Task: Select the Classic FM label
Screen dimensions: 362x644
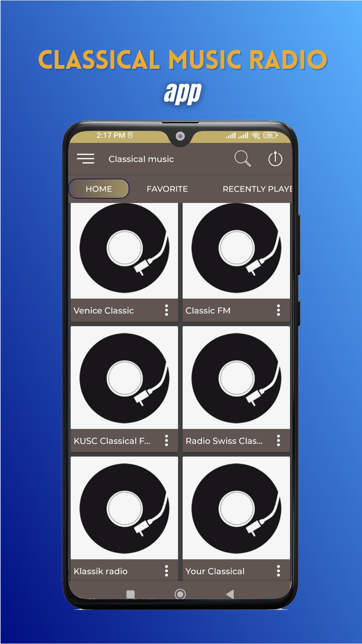Action: point(208,311)
